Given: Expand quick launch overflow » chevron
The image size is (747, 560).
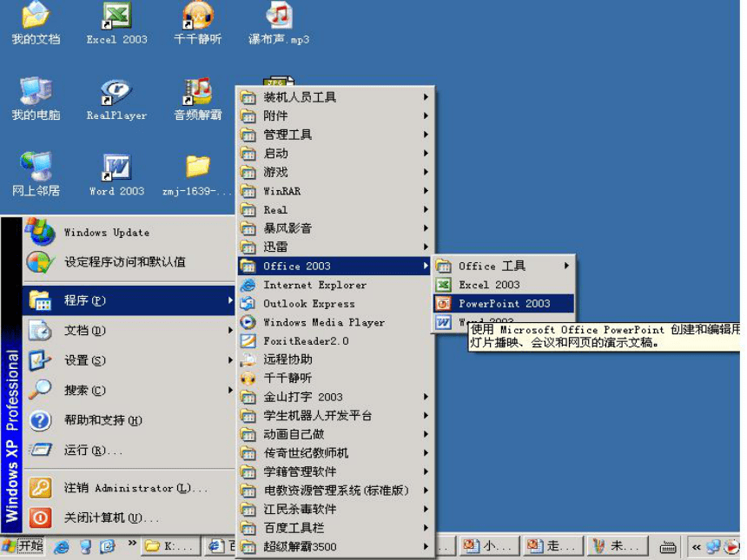Looking at the screenshot, I should coord(132,544).
